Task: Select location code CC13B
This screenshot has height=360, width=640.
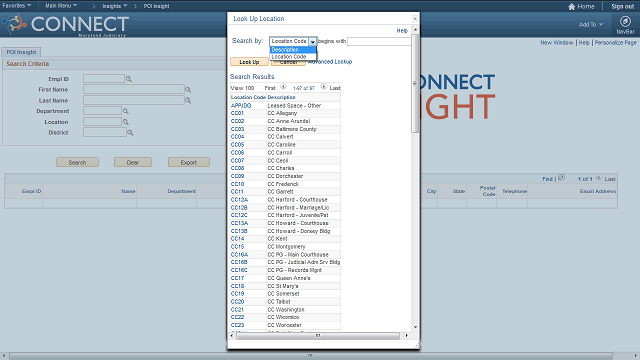Action: point(239,231)
